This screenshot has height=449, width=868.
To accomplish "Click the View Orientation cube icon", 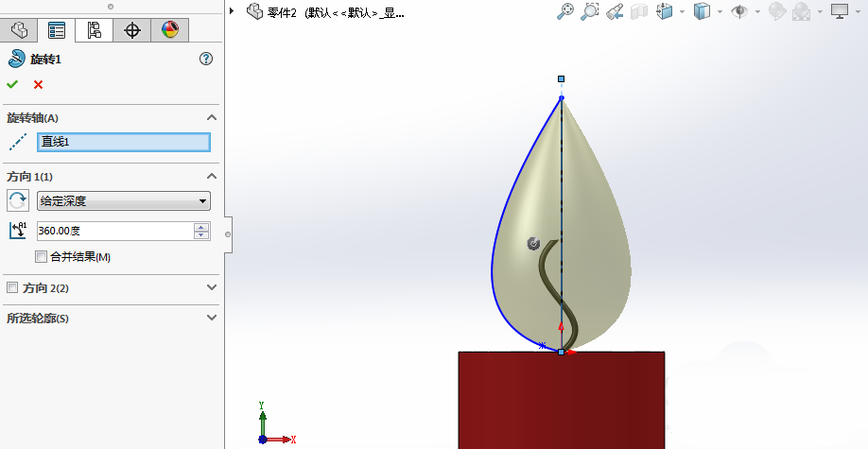I will [665, 11].
